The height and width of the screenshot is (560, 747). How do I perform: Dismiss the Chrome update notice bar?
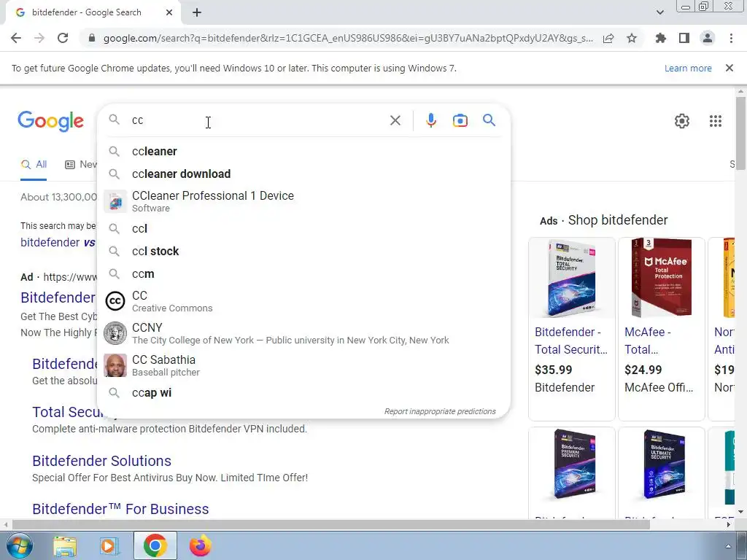tap(729, 68)
